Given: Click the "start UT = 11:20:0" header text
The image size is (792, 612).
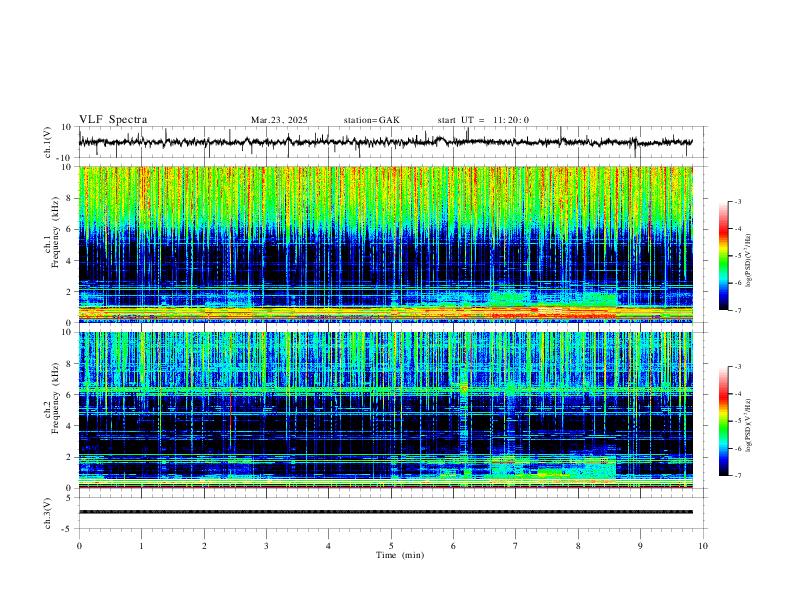Looking at the screenshot, I should pyautogui.click(x=483, y=120).
